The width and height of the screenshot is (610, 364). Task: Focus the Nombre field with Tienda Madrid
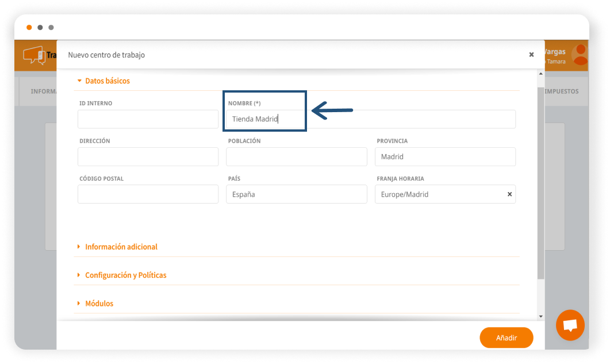tap(371, 119)
